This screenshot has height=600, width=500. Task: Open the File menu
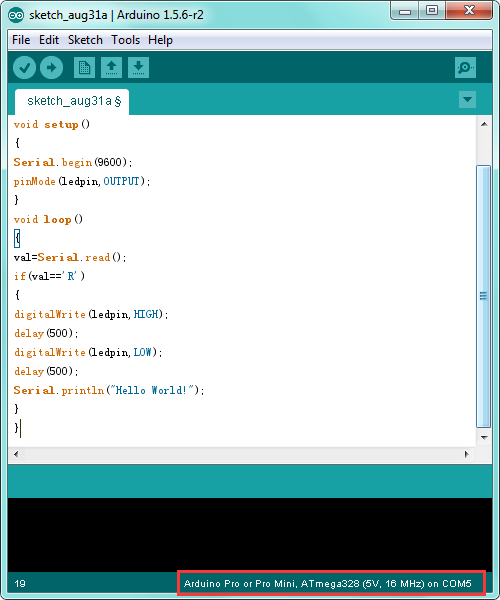[x=21, y=40]
